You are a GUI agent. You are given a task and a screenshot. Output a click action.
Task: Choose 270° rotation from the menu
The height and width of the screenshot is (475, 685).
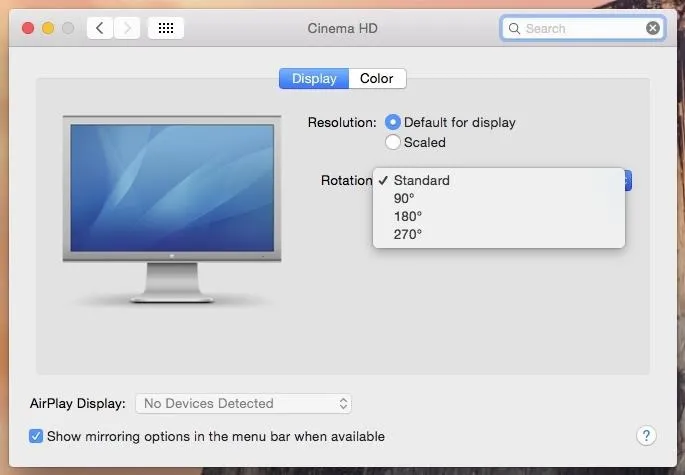pos(499,234)
